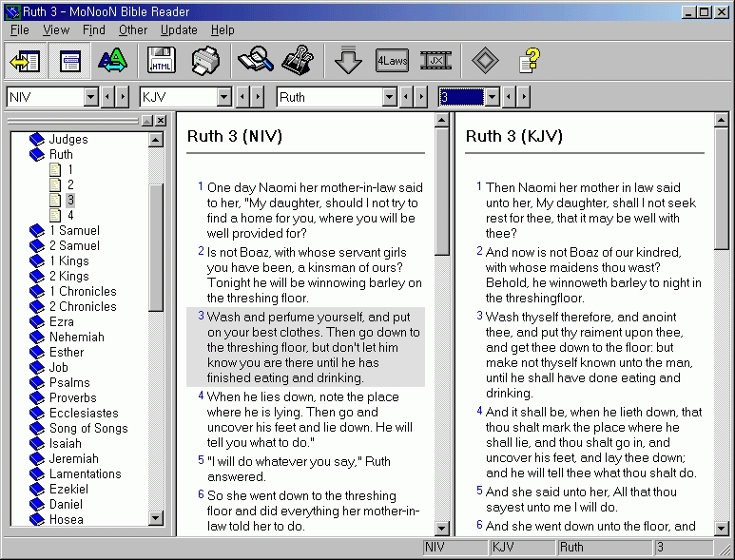Go to next version beside NIV combo
735x560 pixels.
coord(123,98)
